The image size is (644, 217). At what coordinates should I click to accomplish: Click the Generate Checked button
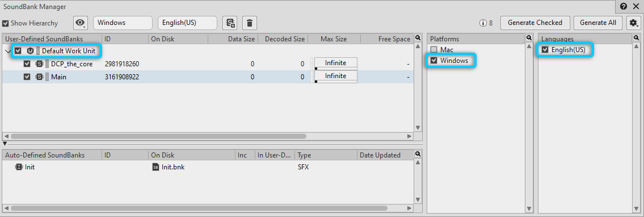coord(535,23)
